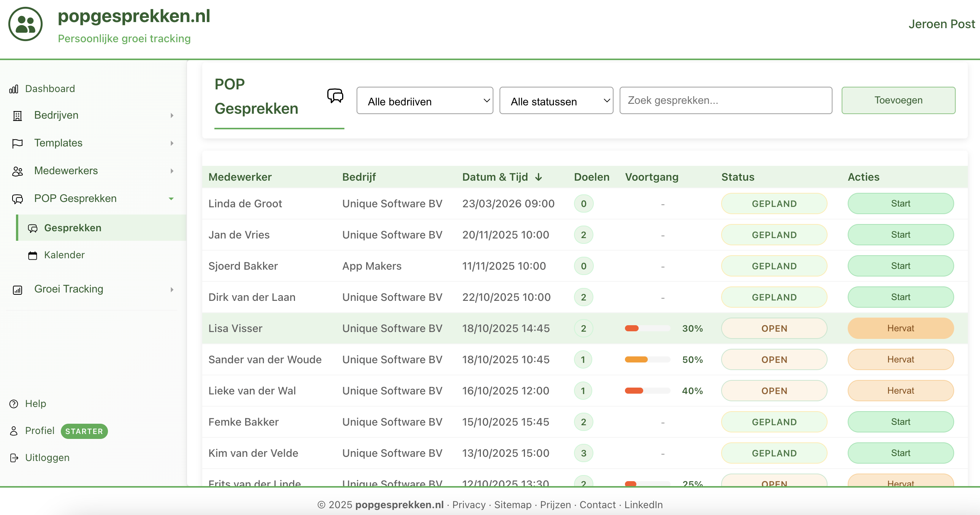Image resolution: width=980 pixels, height=515 pixels.
Task: Click the popgesprekken.nl people logo icon
Action: pos(25,24)
